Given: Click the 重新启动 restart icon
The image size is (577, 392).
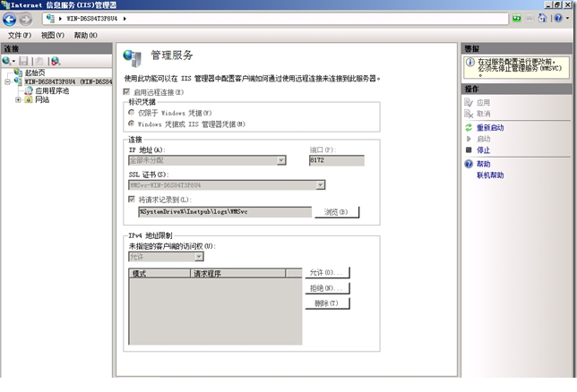Looking at the screenshot, I should 469,128.
